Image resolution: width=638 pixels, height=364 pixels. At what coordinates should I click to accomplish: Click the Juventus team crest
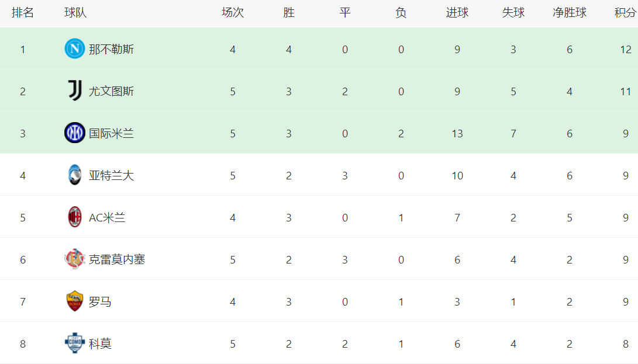coord(74,91)
